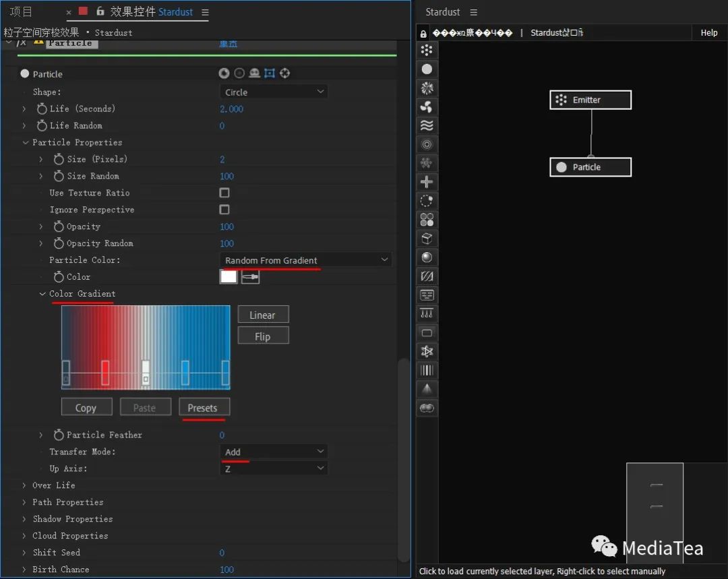Collapse the Particle Properties group
The height and width of the screenshot is (579, 728).
coord(25,142)
